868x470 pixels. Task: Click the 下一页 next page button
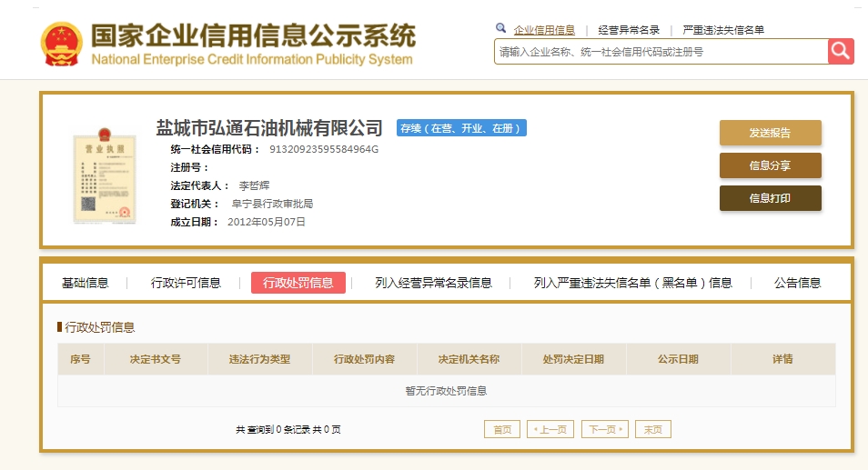(x=604, y=429)
